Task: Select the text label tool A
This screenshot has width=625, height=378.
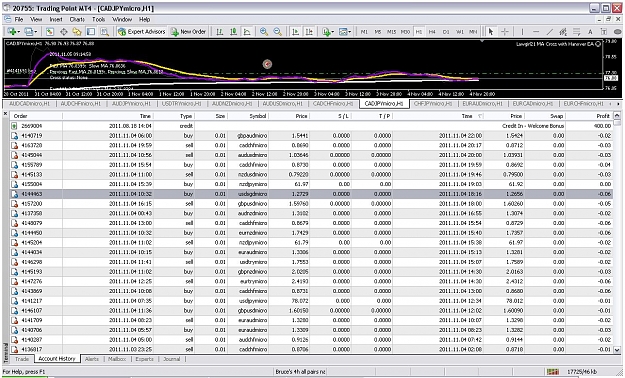Action: pyautogui.click(x=590, y=32)
